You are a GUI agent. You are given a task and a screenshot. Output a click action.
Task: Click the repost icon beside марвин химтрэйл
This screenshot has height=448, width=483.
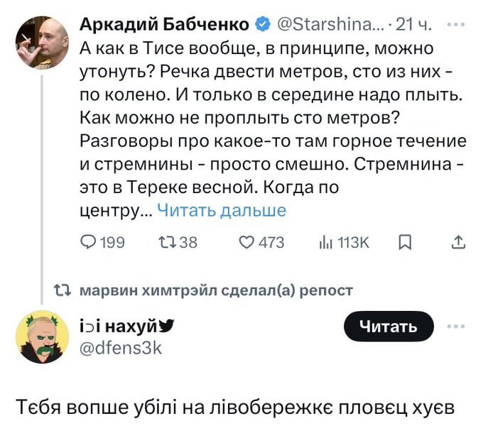(63, 290)
